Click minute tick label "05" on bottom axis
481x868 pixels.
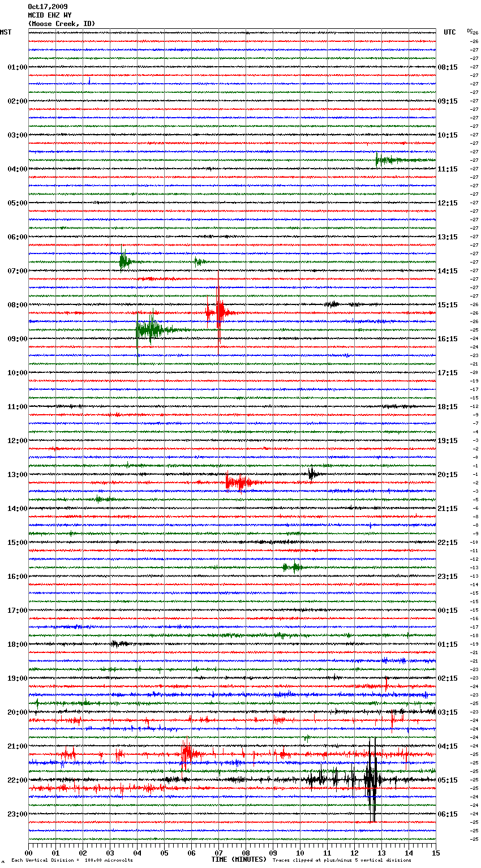coord(164,853)
